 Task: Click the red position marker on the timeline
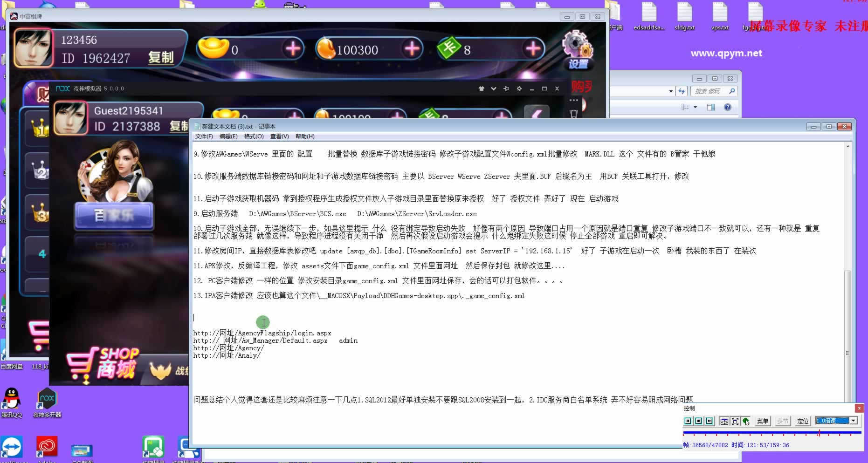[x=819, y=433]
